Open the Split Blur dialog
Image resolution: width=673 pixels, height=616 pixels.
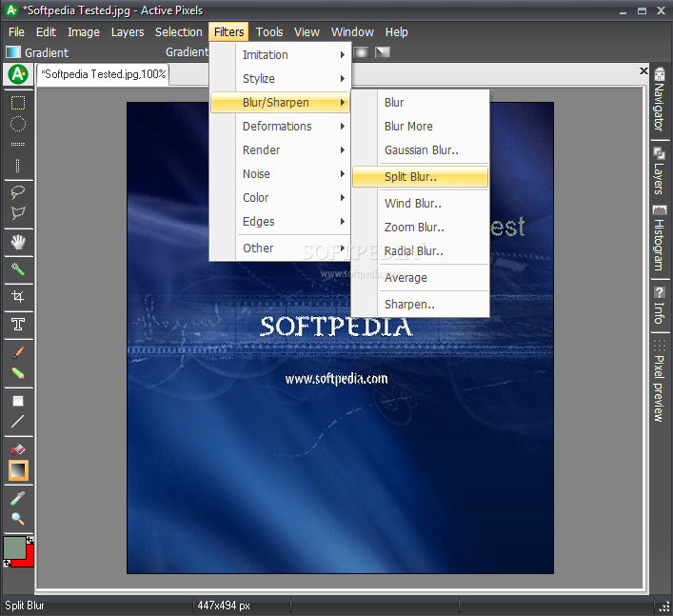click(x=420, y=177)
